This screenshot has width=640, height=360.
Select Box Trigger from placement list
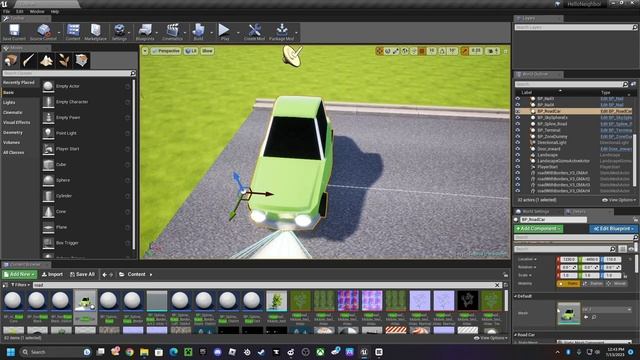tap(86, 243)
